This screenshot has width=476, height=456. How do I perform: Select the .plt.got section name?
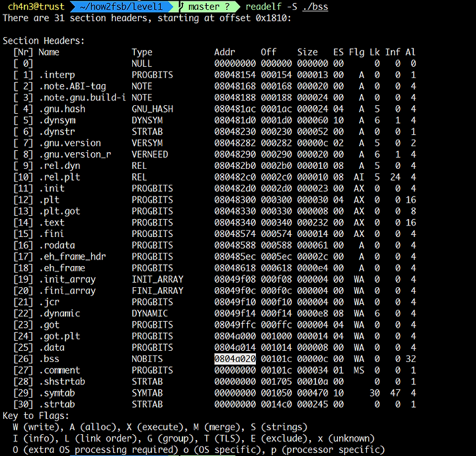59,211
